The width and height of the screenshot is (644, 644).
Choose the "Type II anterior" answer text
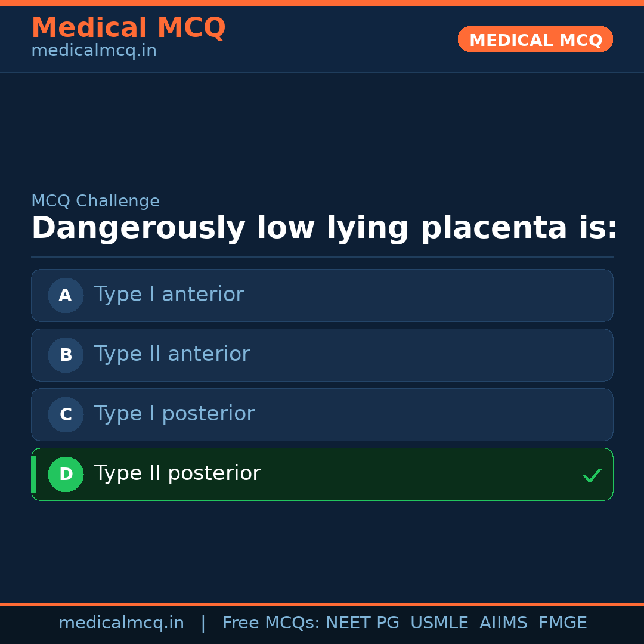pos(172,354)
